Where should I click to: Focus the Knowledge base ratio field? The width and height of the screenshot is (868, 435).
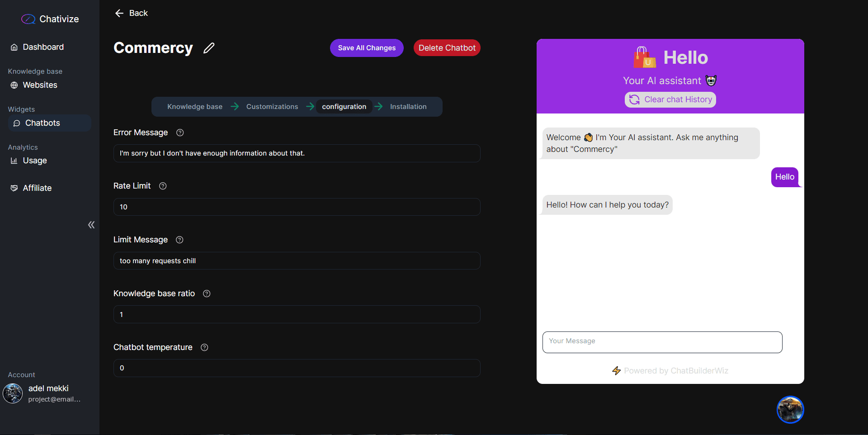(297, 314)
